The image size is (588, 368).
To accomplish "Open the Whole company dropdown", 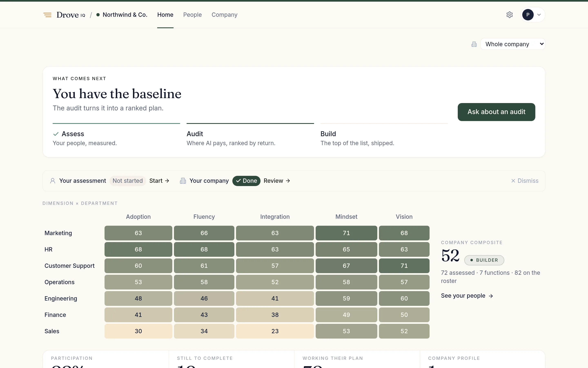I will pyautogui.click(x=513, y=44).
